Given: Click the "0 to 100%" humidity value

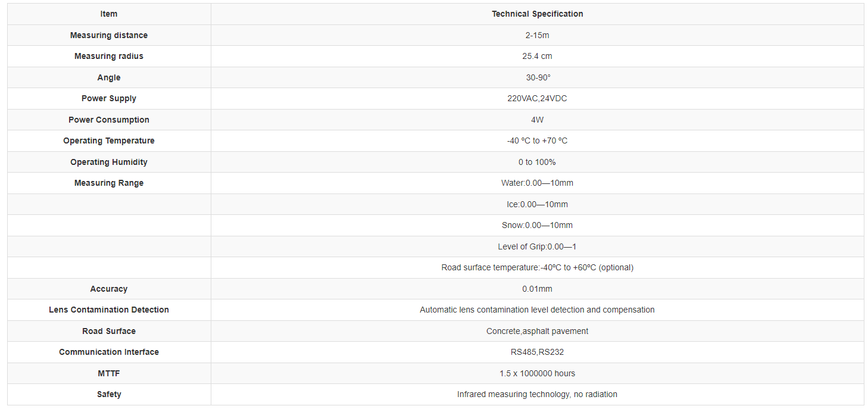Looking at the screenshot, I should click(537, 162).
